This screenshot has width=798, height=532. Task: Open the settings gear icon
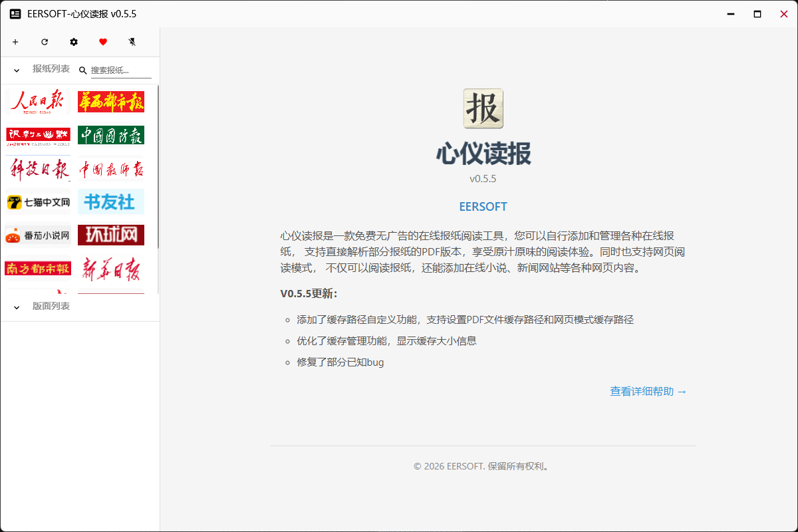[73, 42]
